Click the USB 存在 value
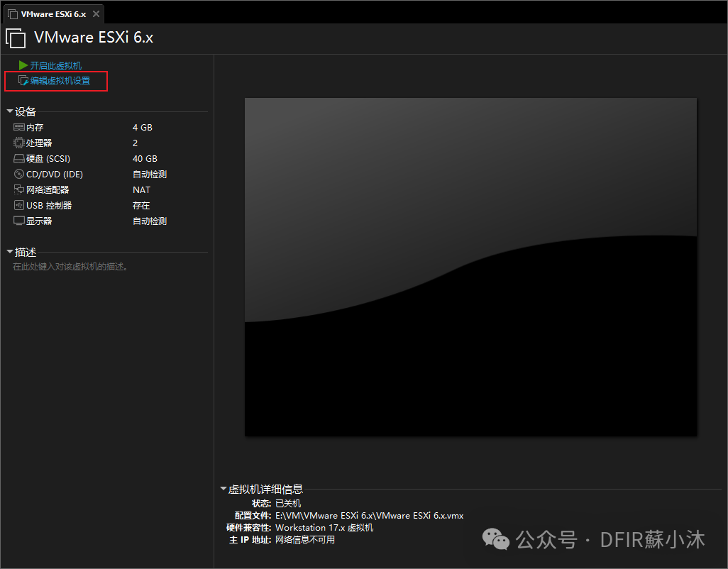This screenshot has height=569, width=728. tap(141, 205)
